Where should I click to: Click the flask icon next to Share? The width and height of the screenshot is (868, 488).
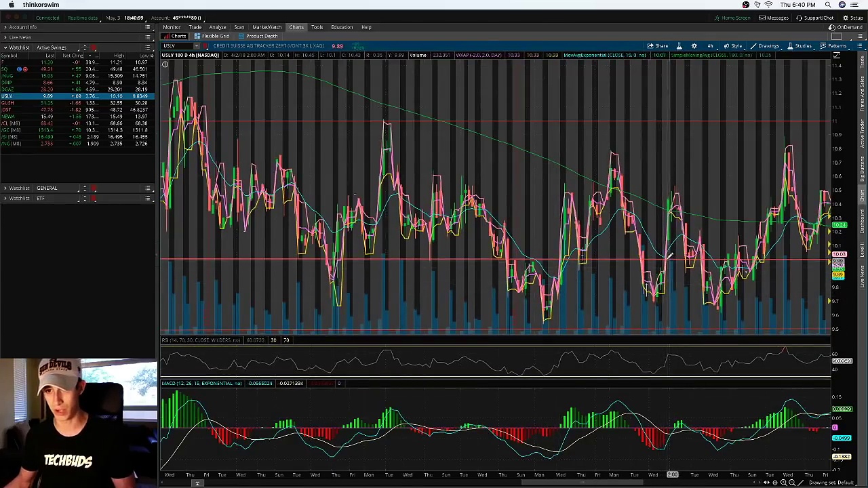point(679,45)
